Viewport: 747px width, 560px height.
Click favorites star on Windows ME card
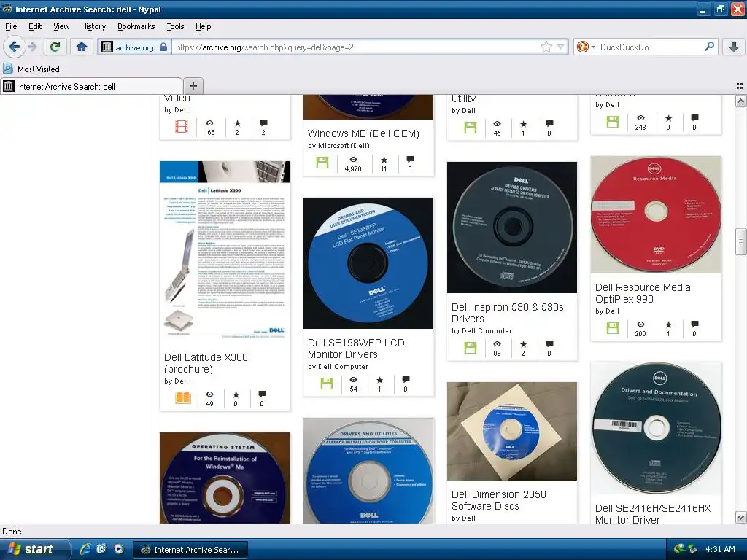click(384, 160)
